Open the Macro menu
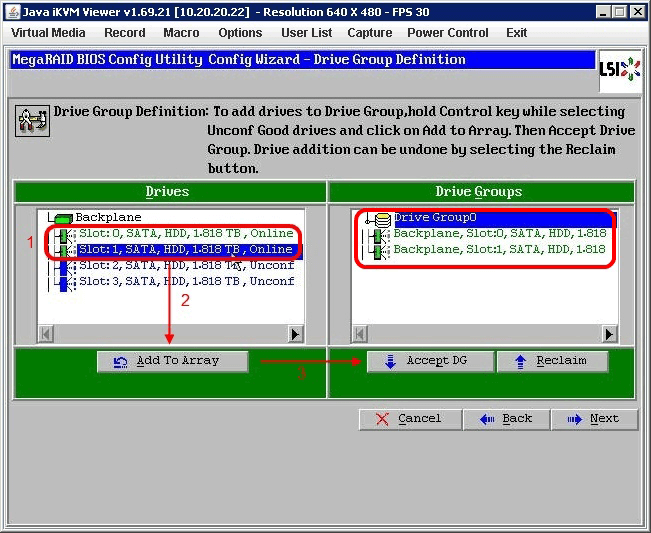This screenshot has height=533, width=651. (x=181, y=33)
